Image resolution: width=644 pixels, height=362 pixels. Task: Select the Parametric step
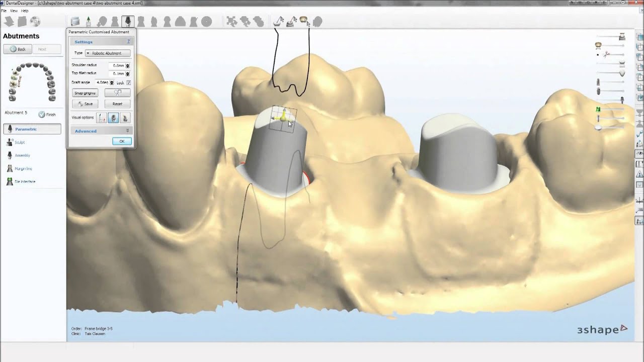[32, 129]
